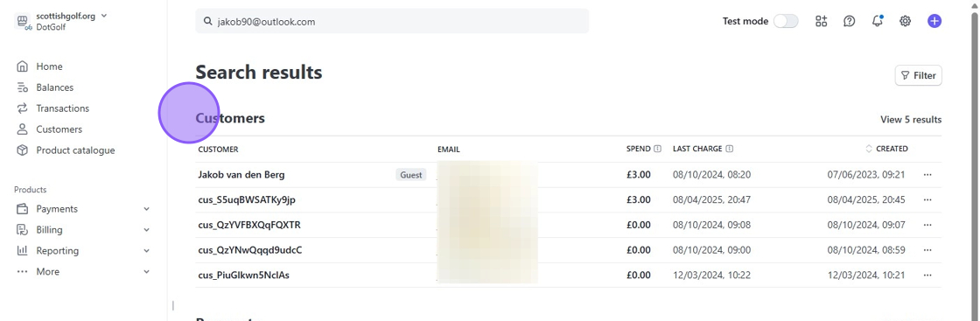Go to Balances in sidebar
The width and height of the screenshot is (980, 321).
point(54,87)
